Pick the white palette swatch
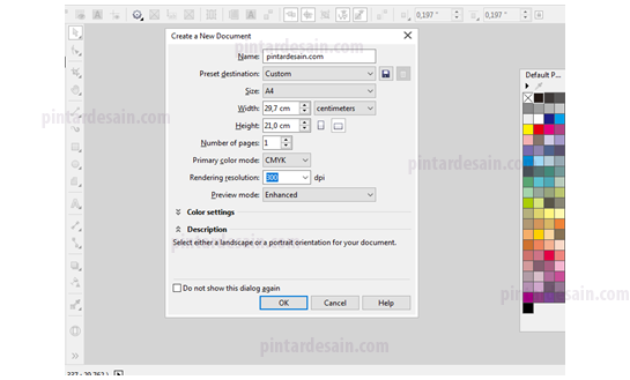This screenshot has width=630, height=380. (538, 119)
